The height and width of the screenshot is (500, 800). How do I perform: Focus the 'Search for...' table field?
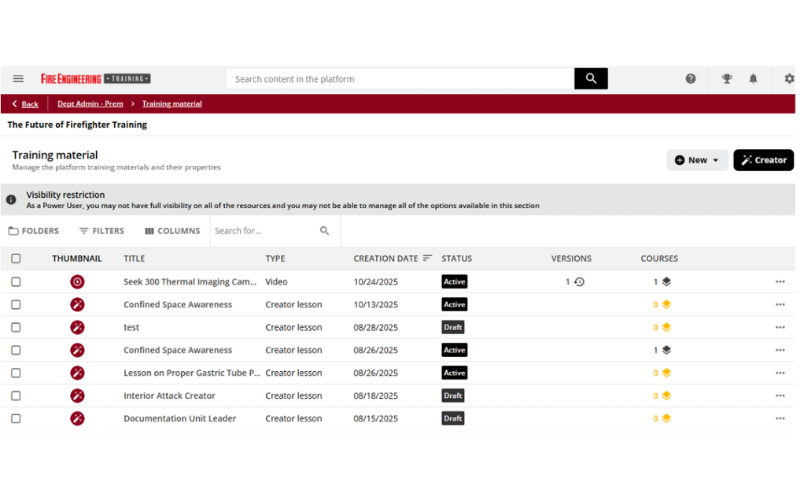[265, 231]
